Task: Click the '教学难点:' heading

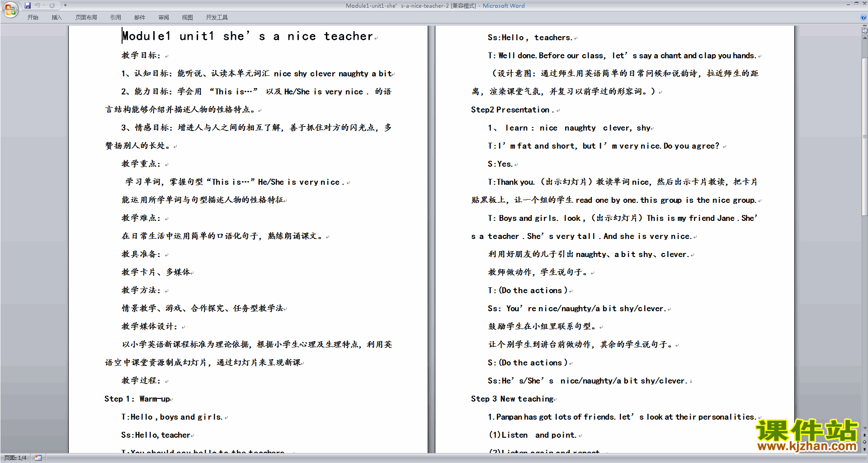Action: (141, 218)
